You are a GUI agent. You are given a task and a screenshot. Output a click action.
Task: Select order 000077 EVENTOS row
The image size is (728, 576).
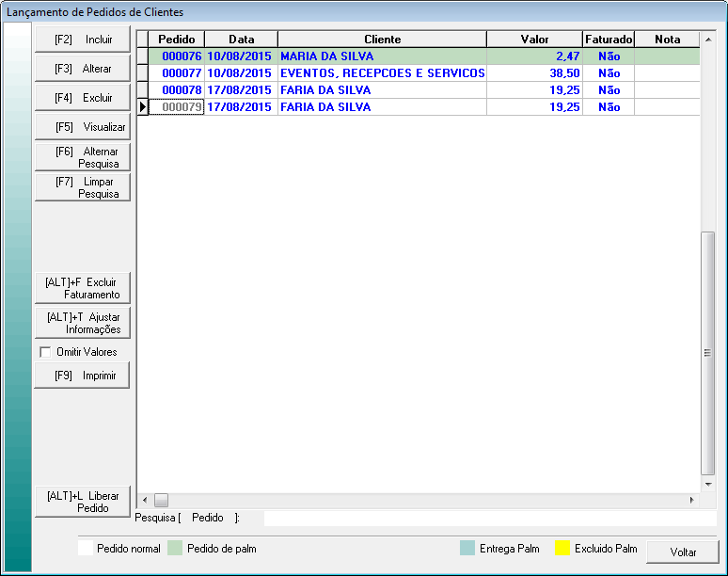coord(382,73)
